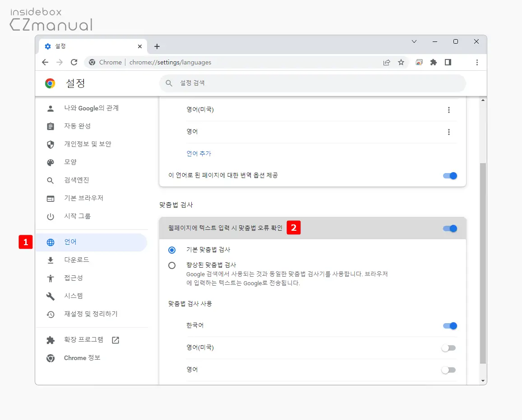Click the 맞춤법 검사 section heading

click(176, 205)
